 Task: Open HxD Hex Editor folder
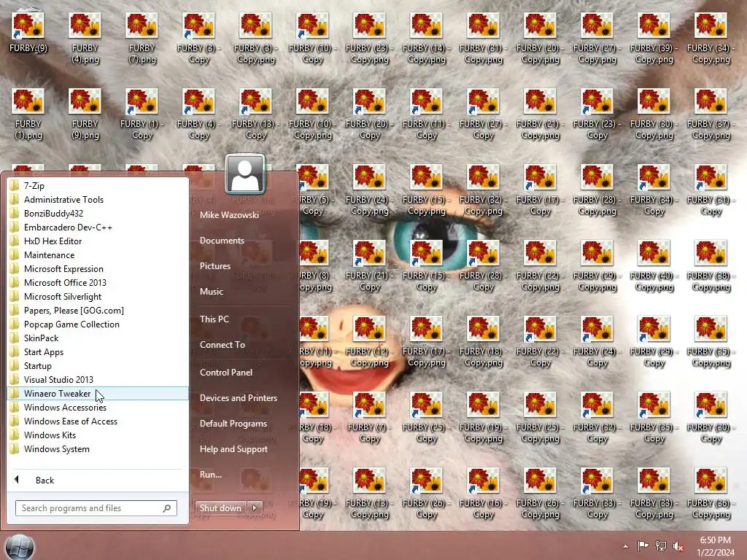coord(98,241)
